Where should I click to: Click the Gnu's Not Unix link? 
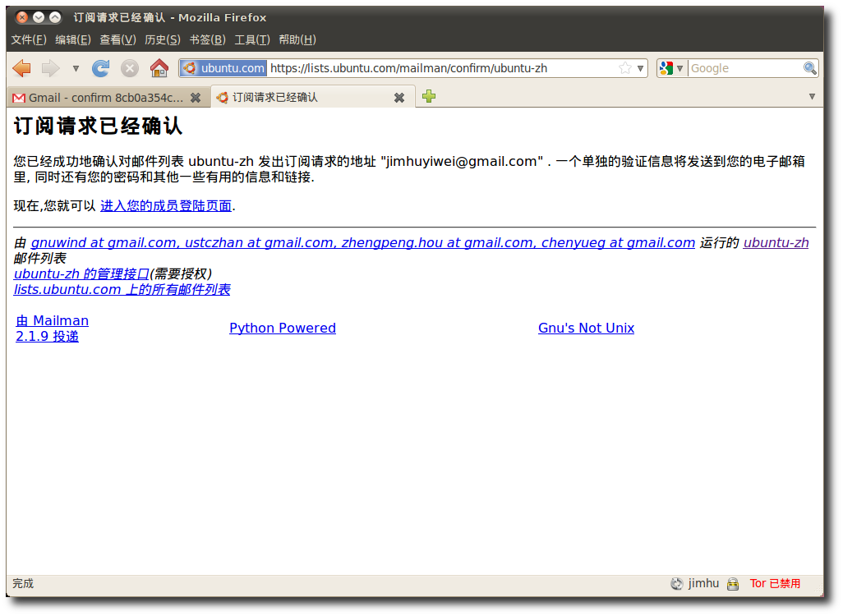586,328
